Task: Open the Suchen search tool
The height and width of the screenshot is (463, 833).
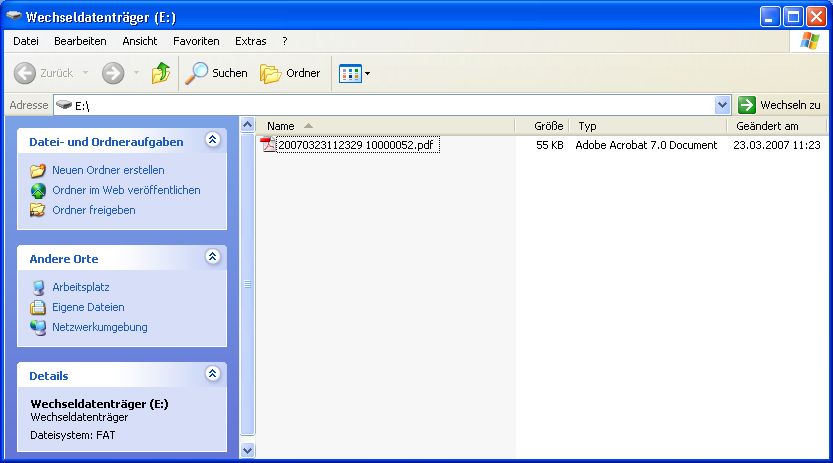Action: (216, 73)
